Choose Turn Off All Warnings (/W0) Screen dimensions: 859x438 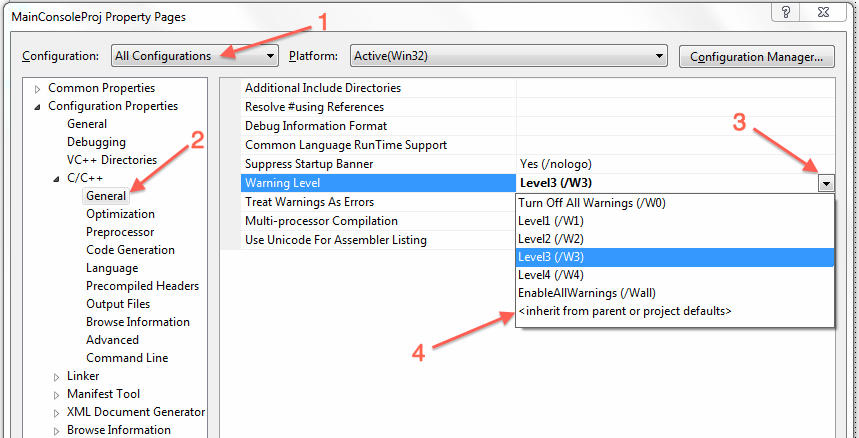[591, 202]
